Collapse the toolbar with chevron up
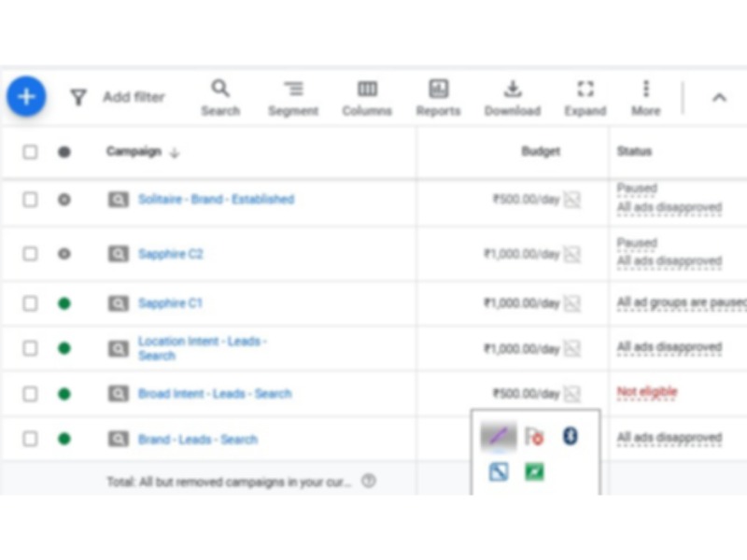747x560 pixels. pyautogui.click(x=719, y=97)
